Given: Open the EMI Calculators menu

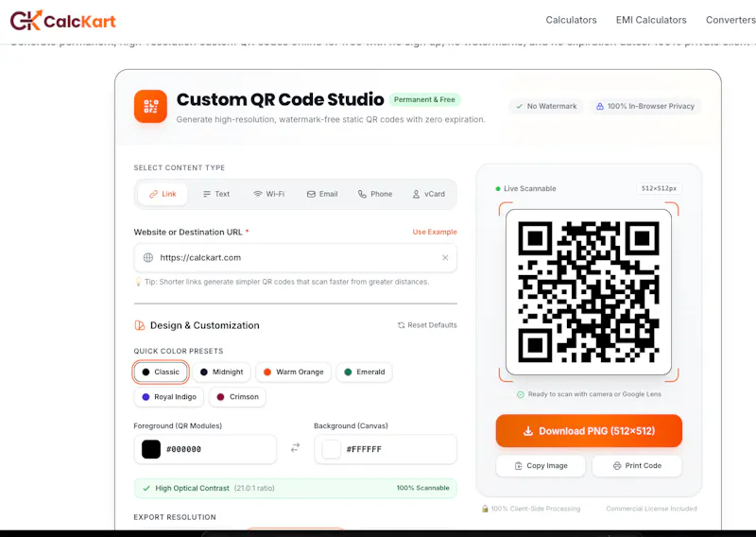Looking at the screenshot, I should pos(651,20).
